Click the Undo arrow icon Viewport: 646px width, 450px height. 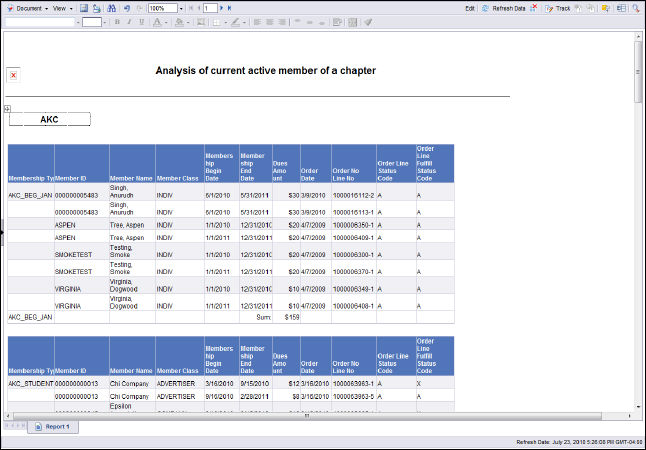click(126, 7)
